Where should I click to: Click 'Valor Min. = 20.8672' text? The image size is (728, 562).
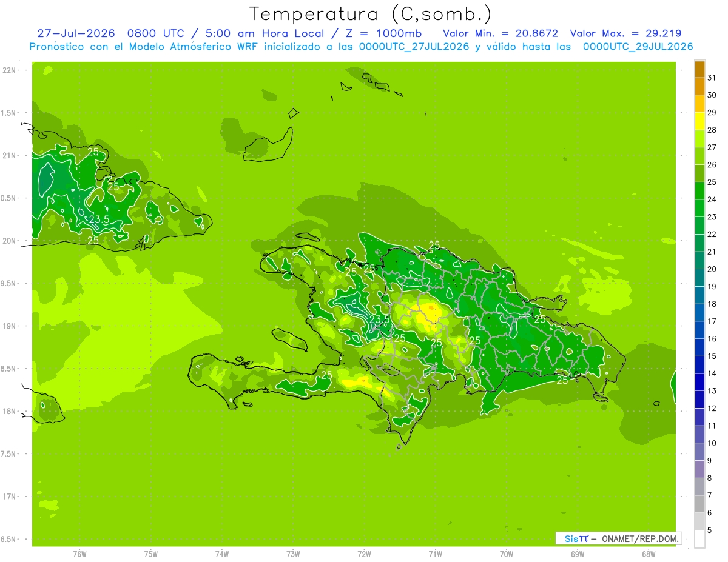coord(500,33)
